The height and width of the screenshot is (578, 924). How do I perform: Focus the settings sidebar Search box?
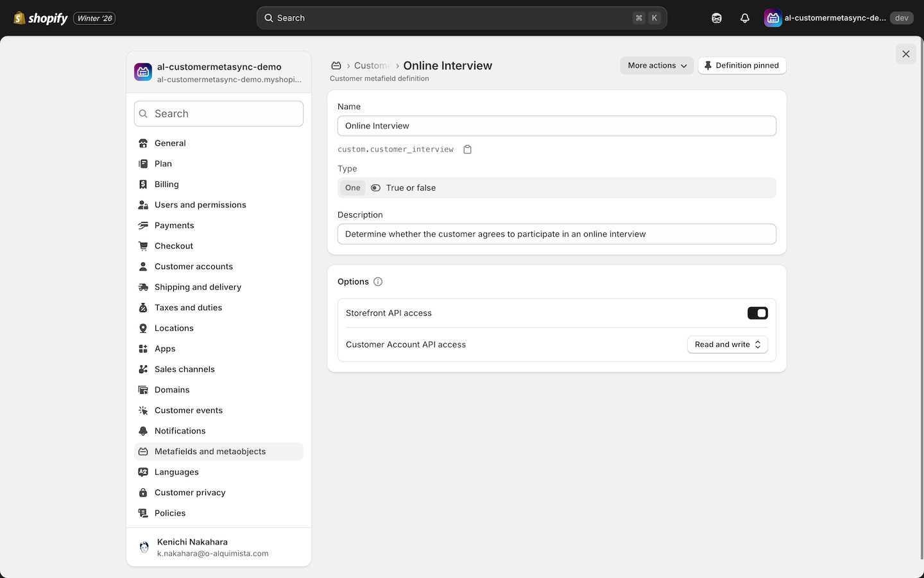[219, 114]
